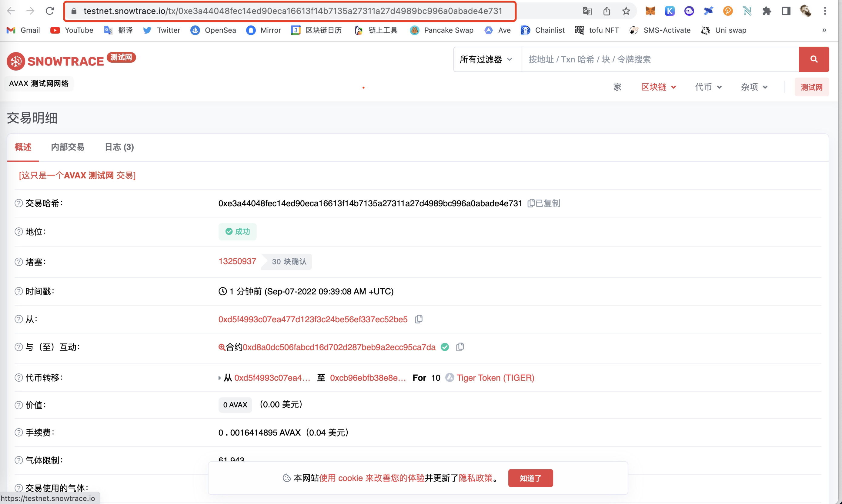
Task: Bookmark page with star icon
Action: point(626,11)
